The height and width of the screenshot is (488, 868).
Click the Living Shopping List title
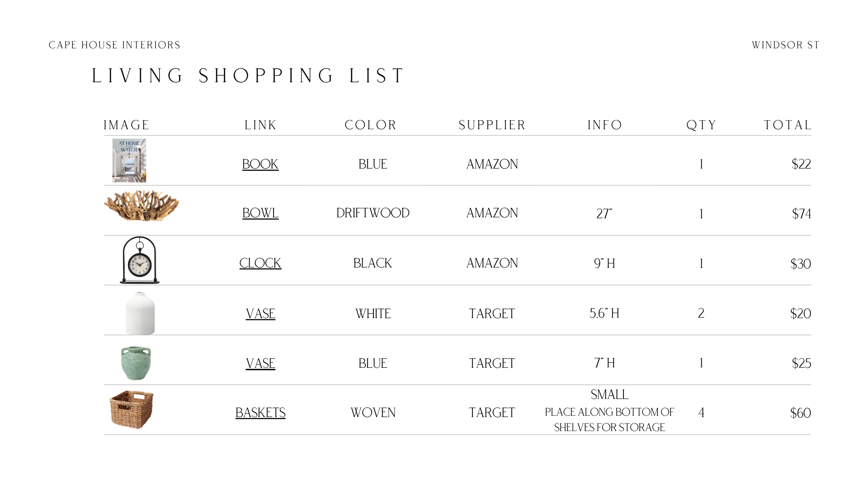[x=248, y=76]
